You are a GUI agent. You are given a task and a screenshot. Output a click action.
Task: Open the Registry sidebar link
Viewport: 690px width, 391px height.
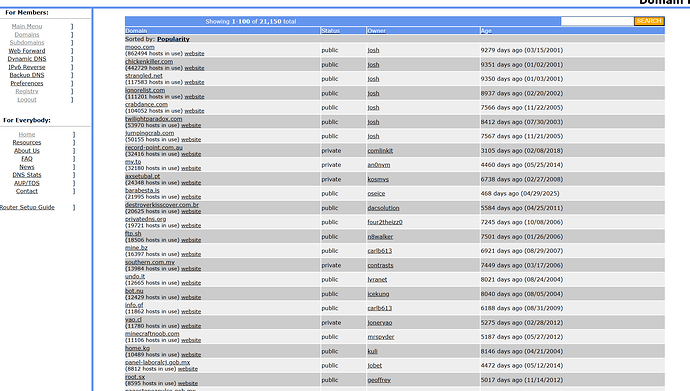(27, 91)
